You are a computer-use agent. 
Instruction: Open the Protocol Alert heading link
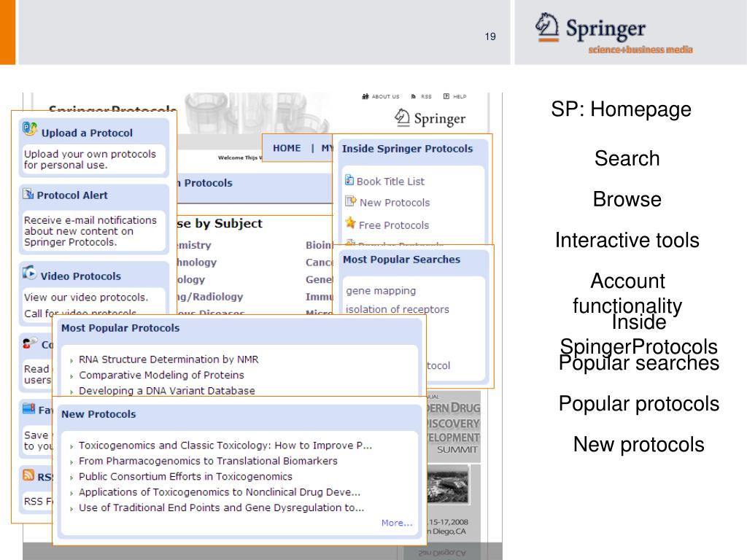pos(72,195)
